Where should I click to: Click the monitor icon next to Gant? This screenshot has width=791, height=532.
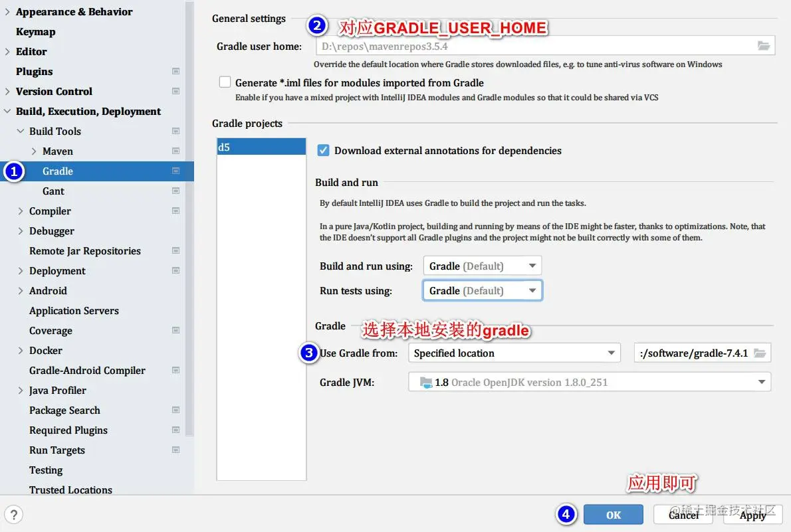[x=175, y=191]
